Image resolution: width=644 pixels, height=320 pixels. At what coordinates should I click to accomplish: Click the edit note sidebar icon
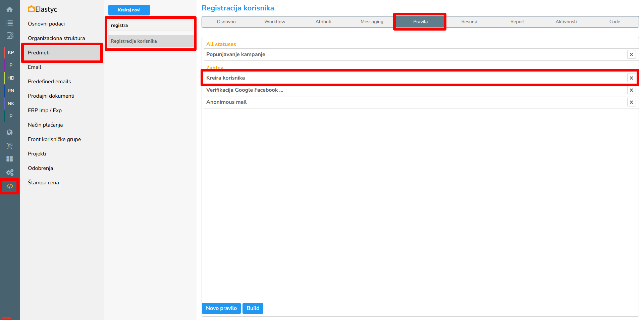[10, 36]
